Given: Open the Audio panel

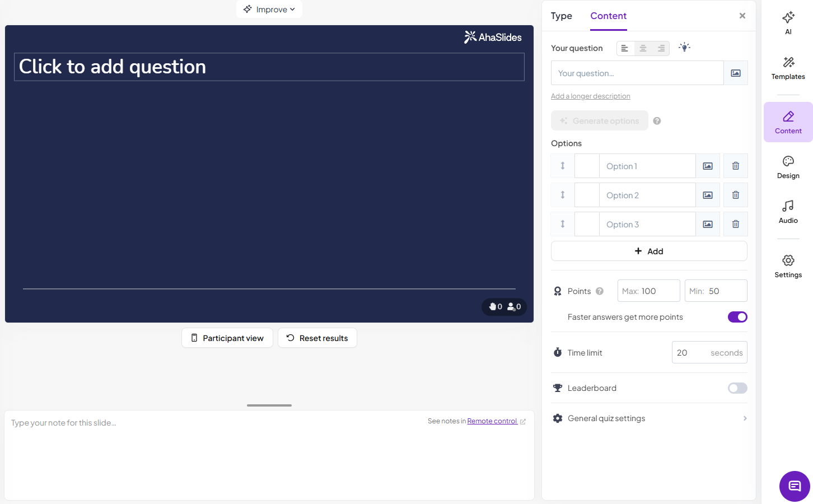Looking at the screenshot, I should (x=788, y=212).
